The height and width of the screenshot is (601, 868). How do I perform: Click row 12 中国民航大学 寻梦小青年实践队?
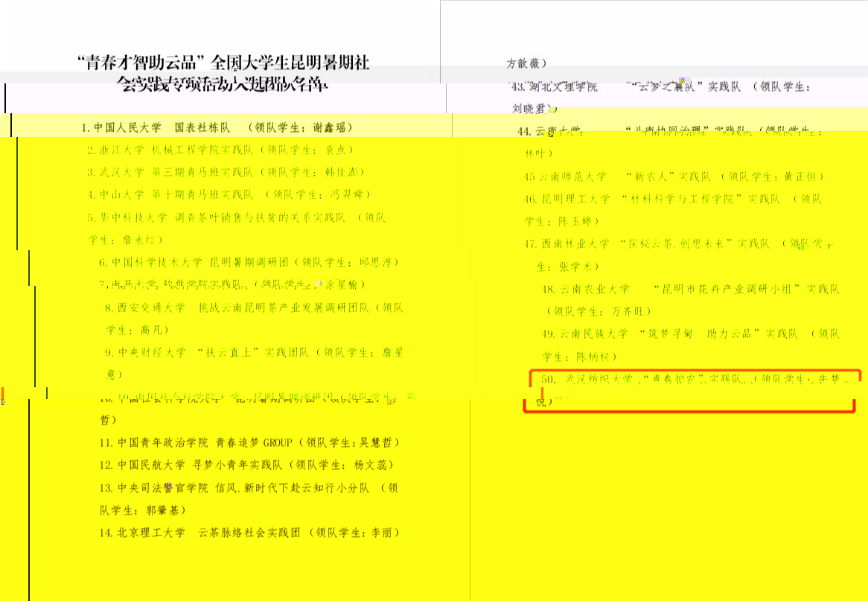tap(247, 465)
